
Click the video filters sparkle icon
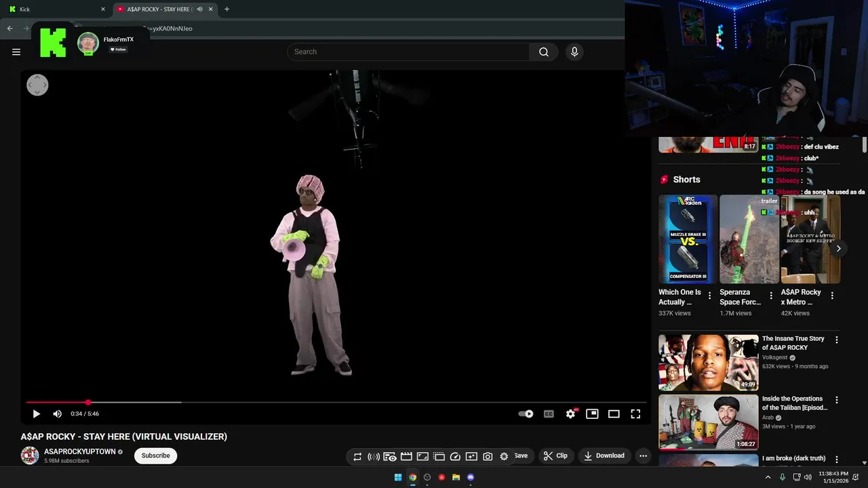click(471, 456)
